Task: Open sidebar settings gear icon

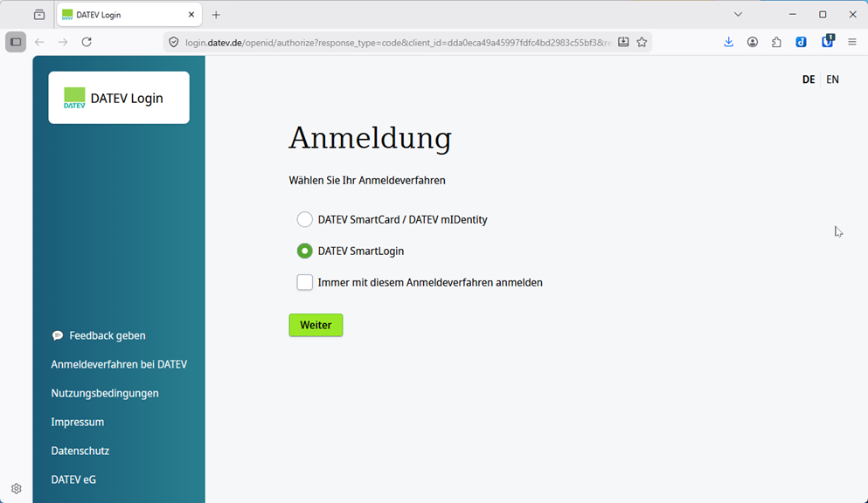Action: click(17, 489)
